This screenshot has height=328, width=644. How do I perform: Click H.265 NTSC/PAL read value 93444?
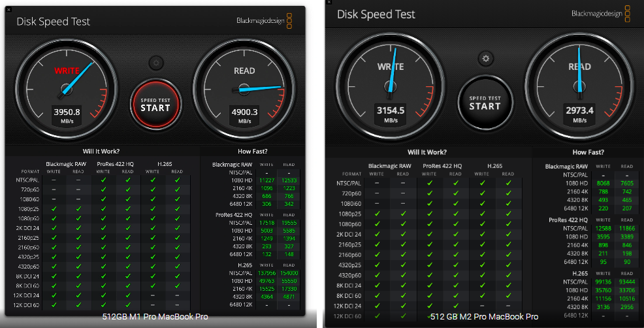pos(627,282)
